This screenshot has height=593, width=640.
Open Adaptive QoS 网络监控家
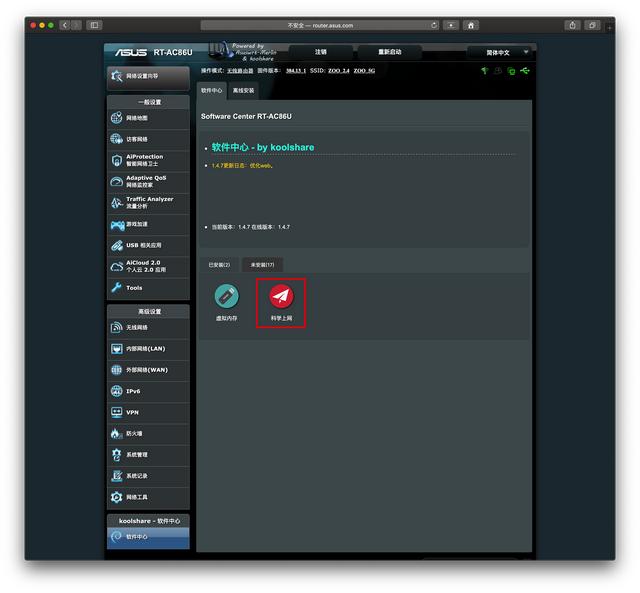149,182
